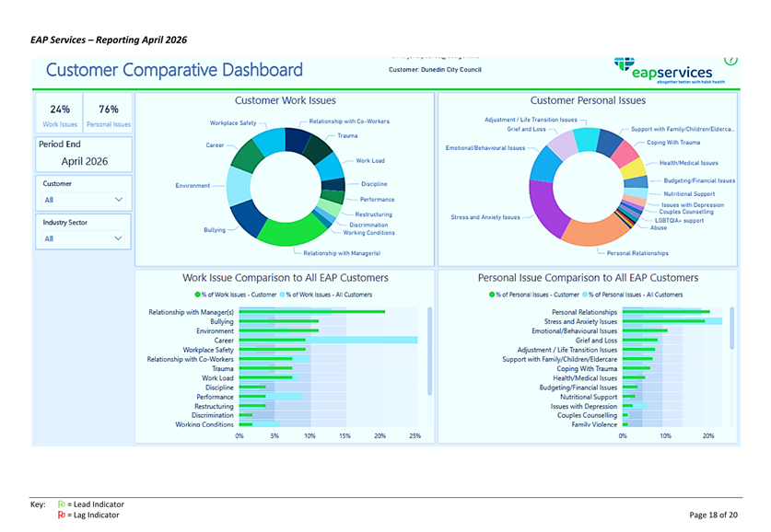This screenshot has height=532, width=771.
Task: Click the Customer: Dunedin City Council text
Action: tap(435, 70)
